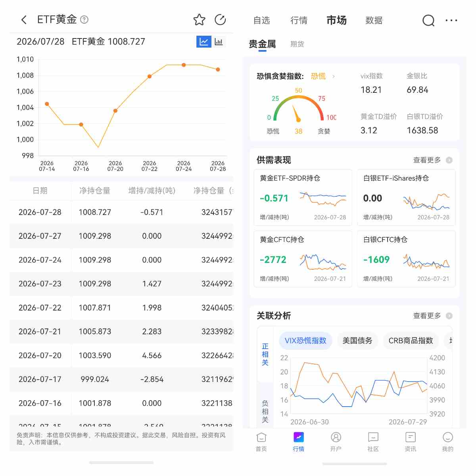Tap the fear-greed gauge dial
The height and width of the screenshot is (476, 476).
coord(298,108)
